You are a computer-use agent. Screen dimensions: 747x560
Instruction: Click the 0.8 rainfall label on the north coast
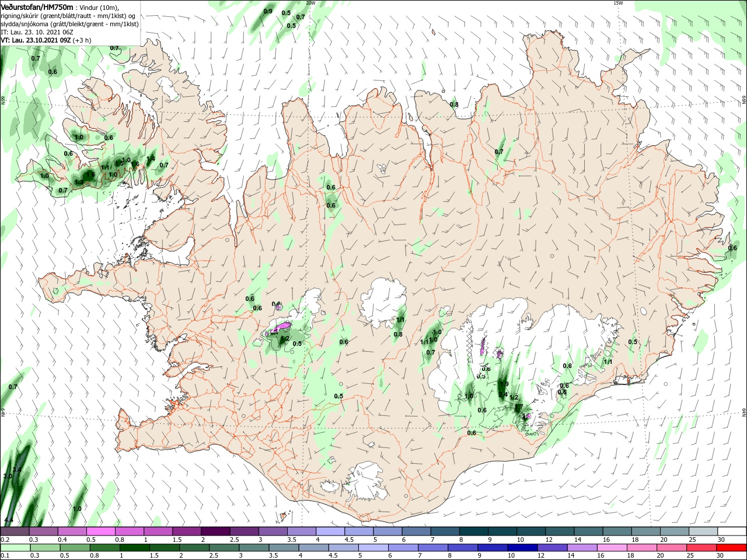coord(454,105)
